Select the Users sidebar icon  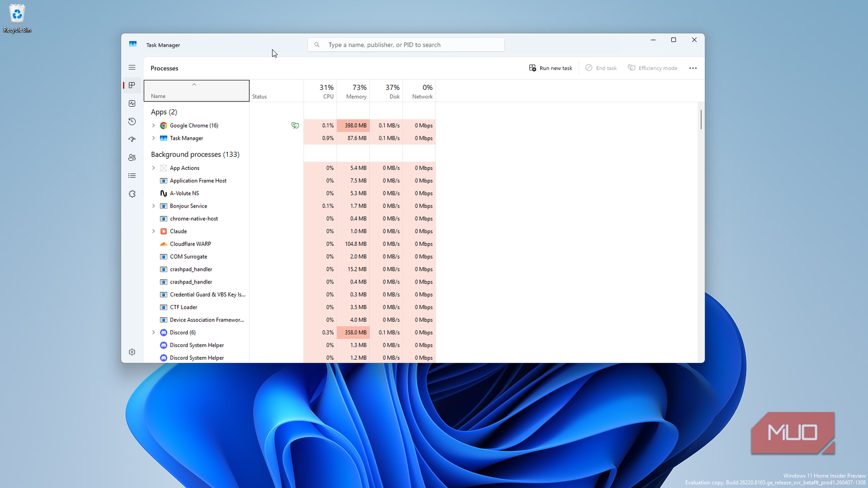point(132,157)
